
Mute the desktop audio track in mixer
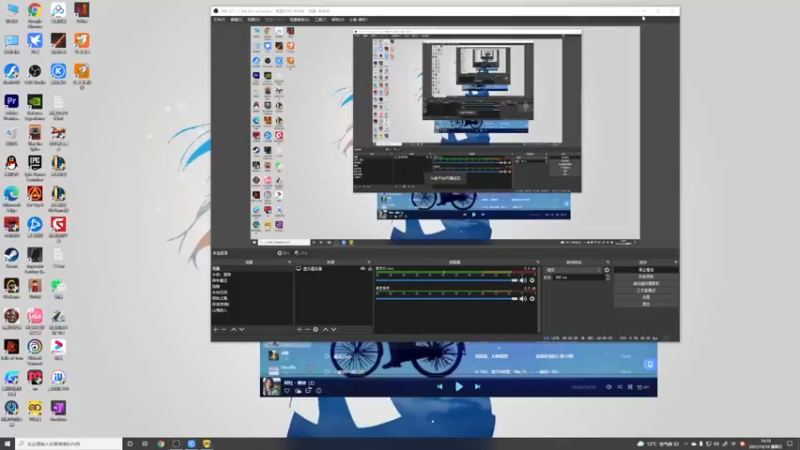tap(523, 280)
